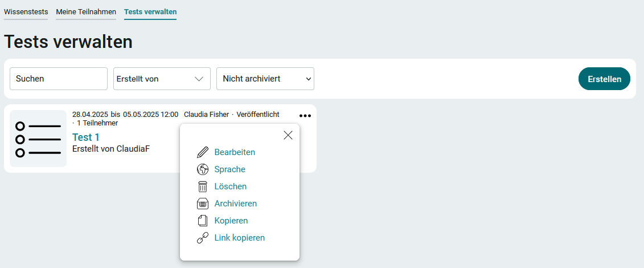644x268 pixels.
Task: Select the Link kopieren menu entry text
Action: coord(240,238)
